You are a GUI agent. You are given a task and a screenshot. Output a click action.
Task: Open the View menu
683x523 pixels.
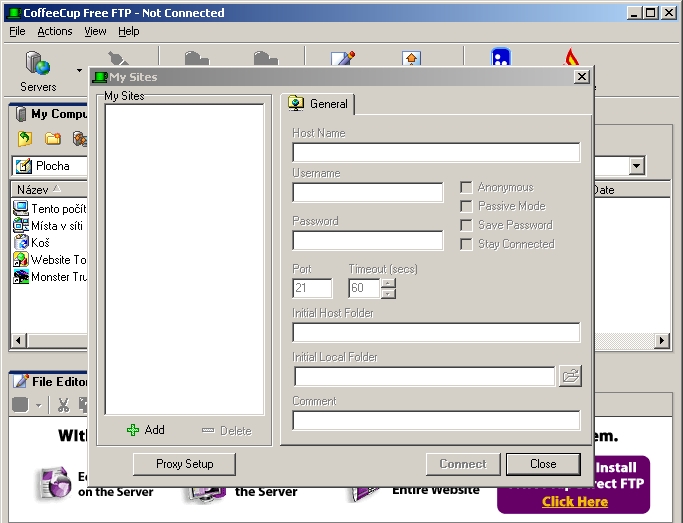(x=95, y=31)
